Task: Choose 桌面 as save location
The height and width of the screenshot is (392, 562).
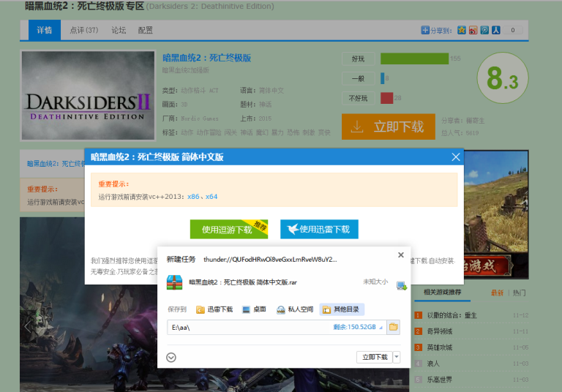Action: [x=254, y=309]
